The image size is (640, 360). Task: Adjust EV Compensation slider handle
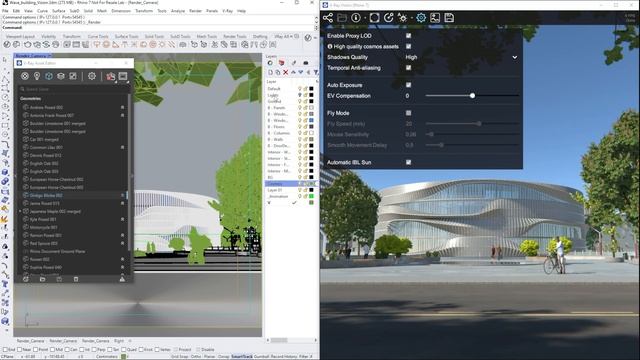click(472, 96)
